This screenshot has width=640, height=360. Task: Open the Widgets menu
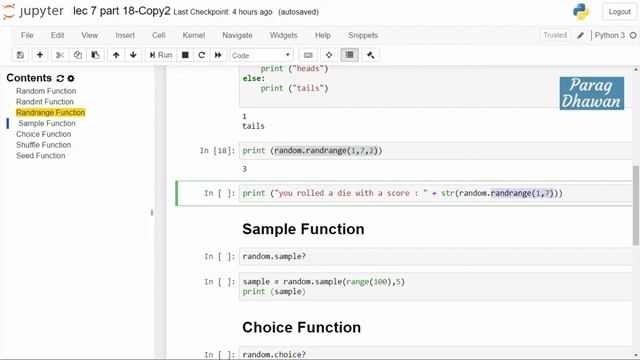point(283,36)
